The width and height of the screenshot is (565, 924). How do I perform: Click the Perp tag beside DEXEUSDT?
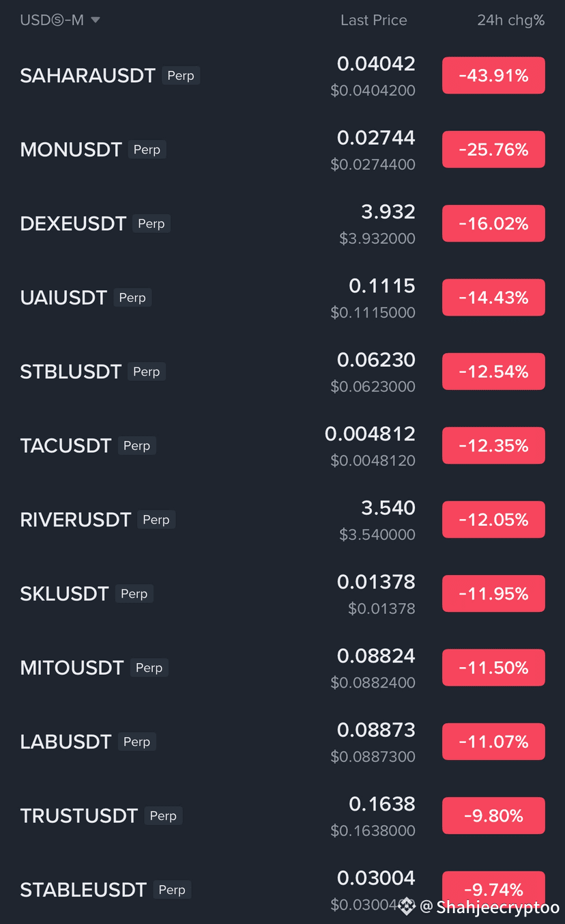[151, 224]
